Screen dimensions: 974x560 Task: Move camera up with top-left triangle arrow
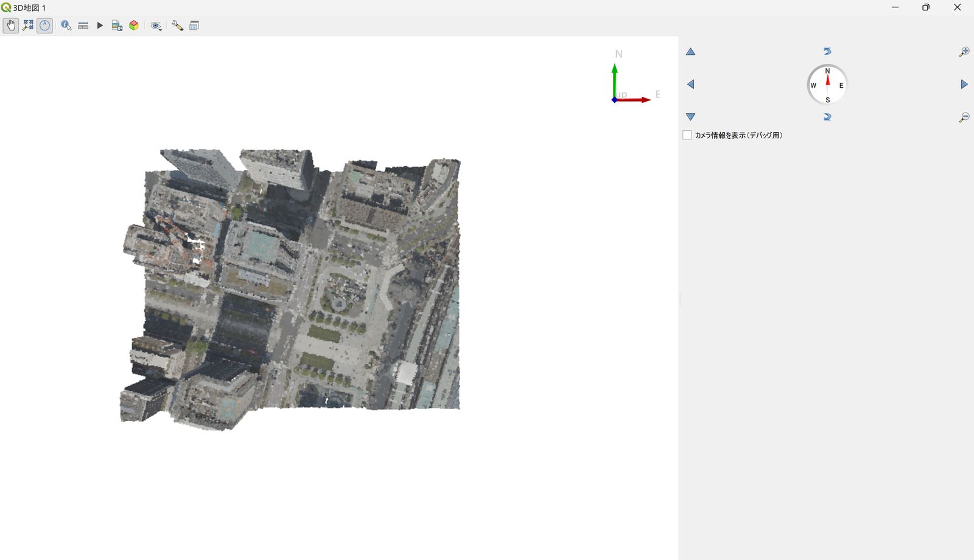coord(690,52)
